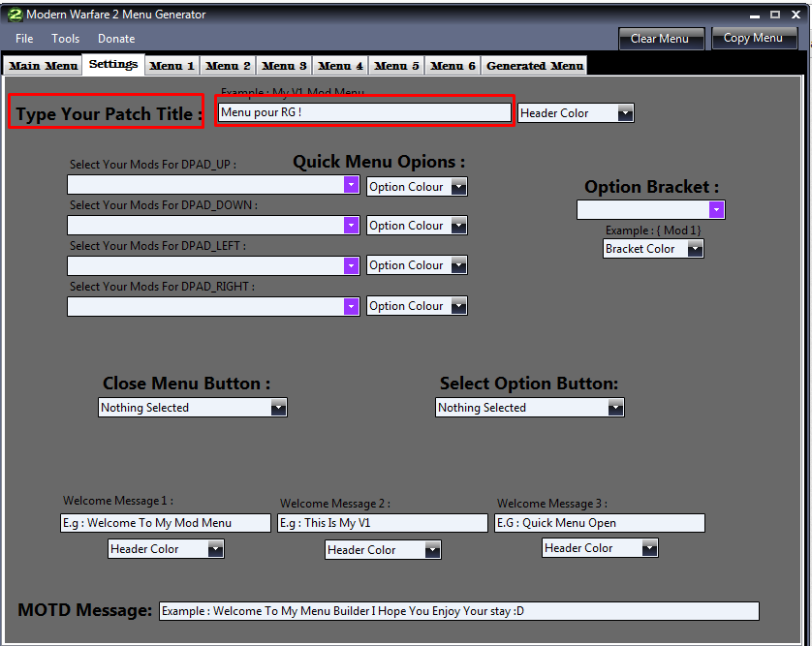
Task: Open Option Colour dropdown for DPAD_UP
Action: [x=417, y=187]
